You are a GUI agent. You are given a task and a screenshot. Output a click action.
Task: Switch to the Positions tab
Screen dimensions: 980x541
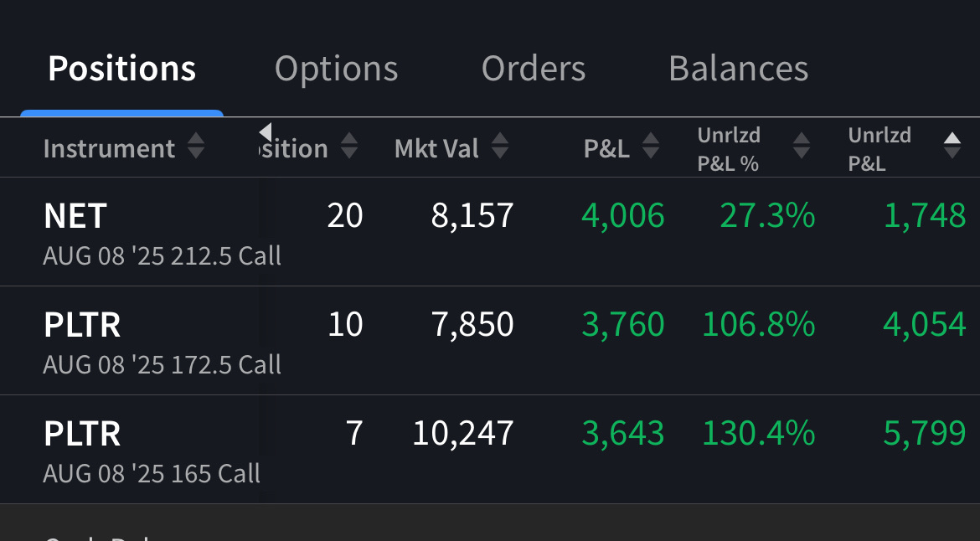[x=121, y=69]
